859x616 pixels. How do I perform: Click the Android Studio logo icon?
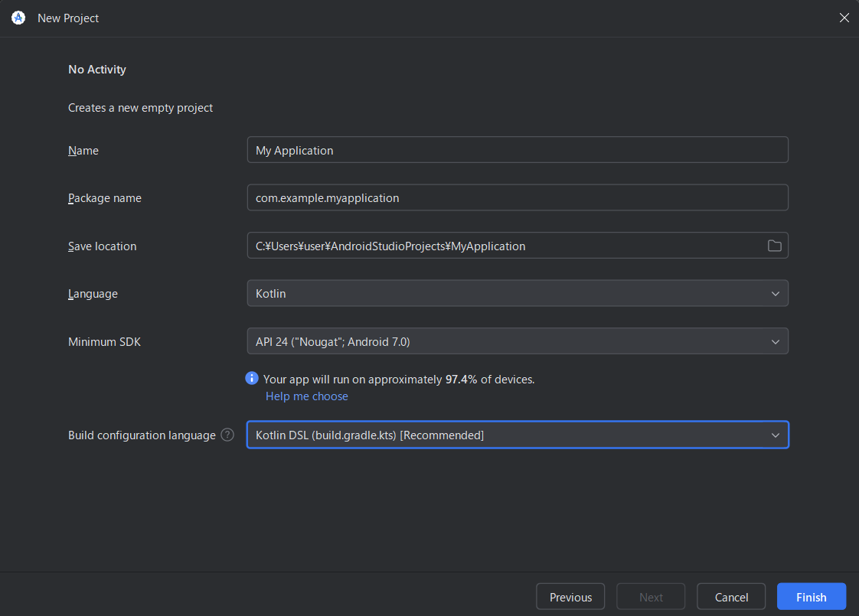(18, 18)
